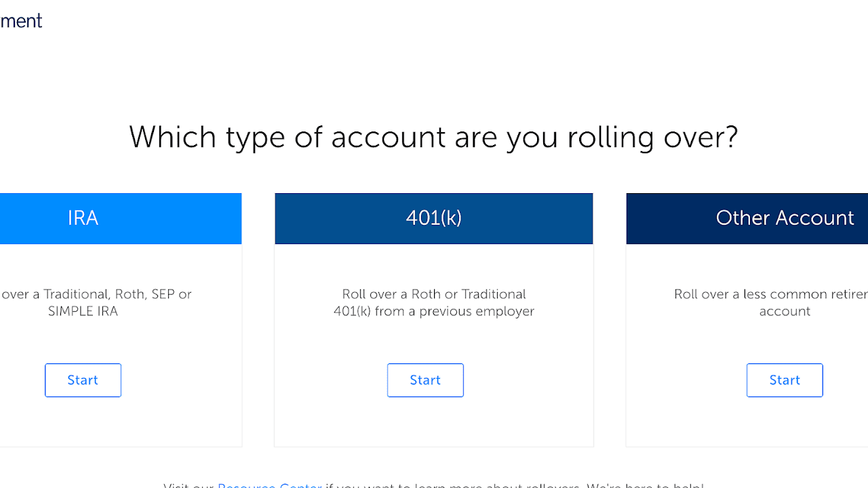Start the Other Account rollover
The image size is (868, 488).
tap(785, 380)
